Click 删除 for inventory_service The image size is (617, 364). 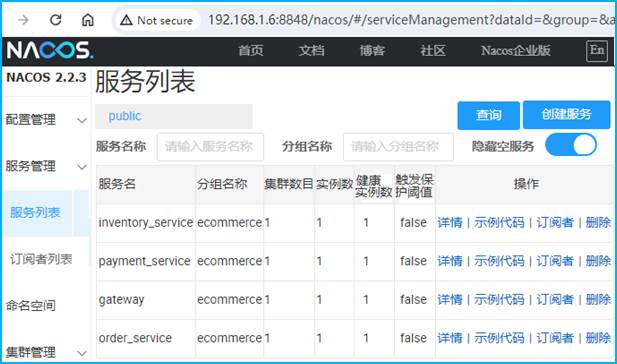pos(598,223)
